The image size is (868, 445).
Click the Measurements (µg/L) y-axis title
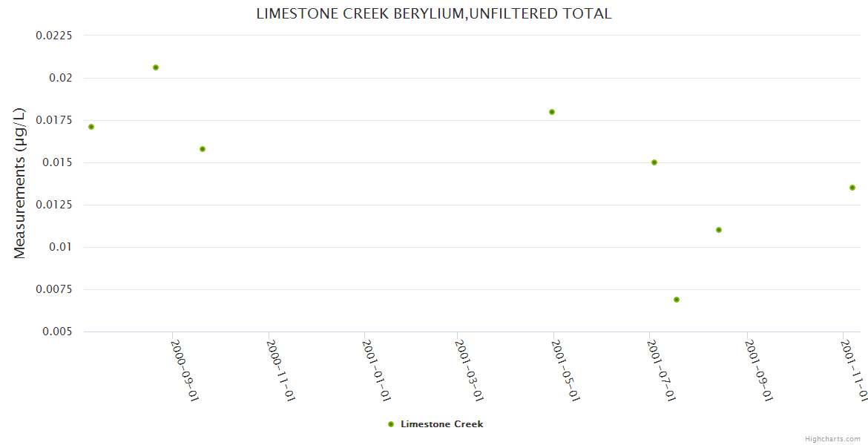pyautogui.click(x=19, y=183)
